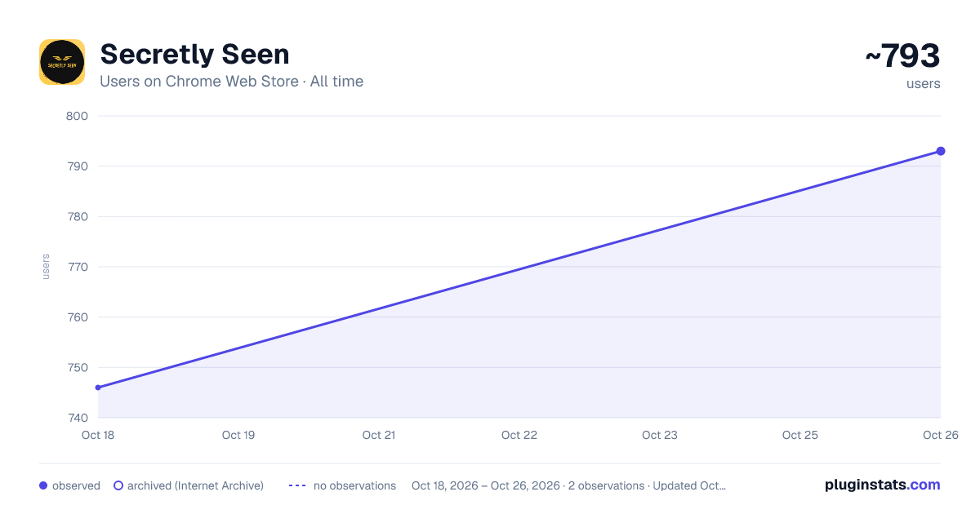Screen dimensions: 980x514
Task: Click the '790' y-axis label
Action: (77, 166)
